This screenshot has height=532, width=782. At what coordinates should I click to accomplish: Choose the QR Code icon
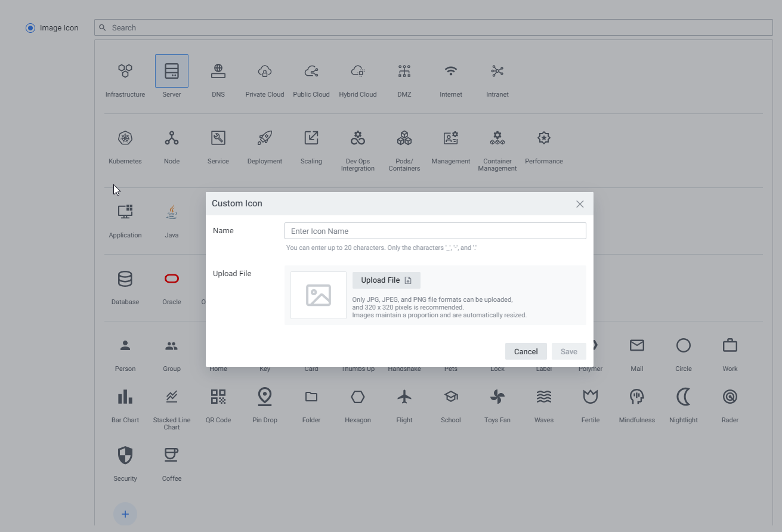(218, 397)
